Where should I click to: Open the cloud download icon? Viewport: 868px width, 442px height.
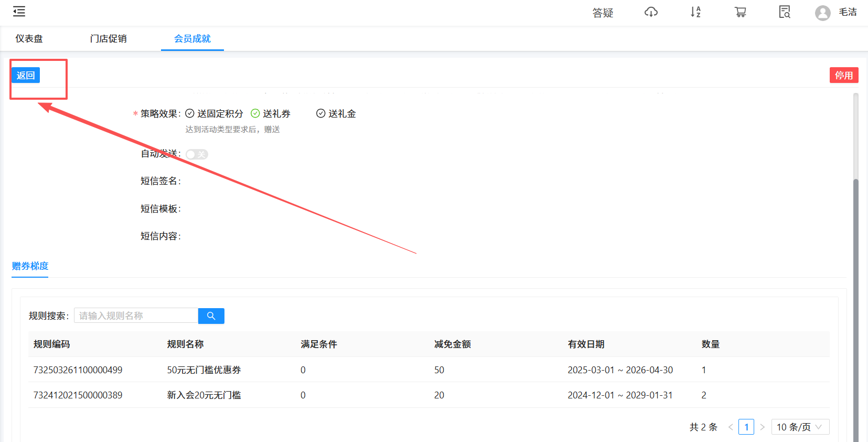click(651, 12)
